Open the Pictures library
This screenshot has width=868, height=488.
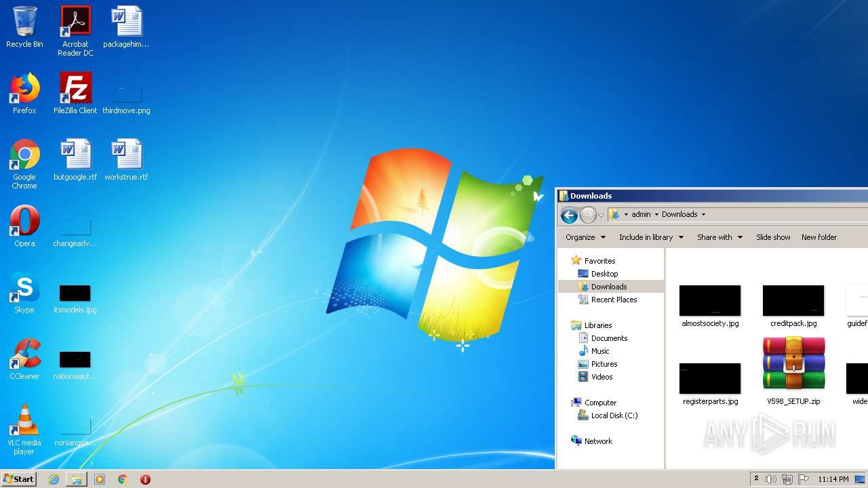point(604,364)
